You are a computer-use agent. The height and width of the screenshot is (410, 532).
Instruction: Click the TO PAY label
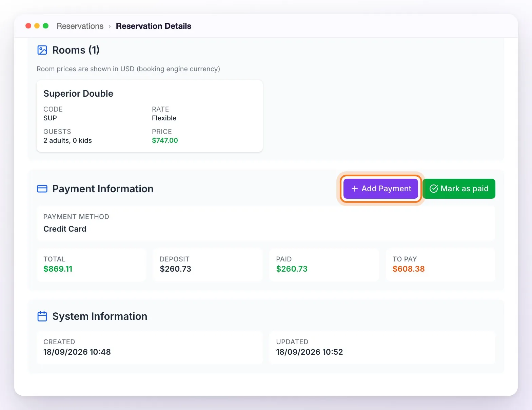point(405,259)
